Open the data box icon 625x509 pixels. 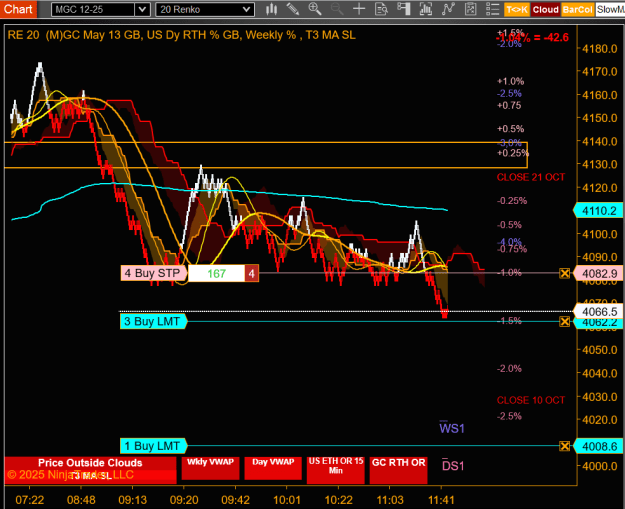[381, 9]
